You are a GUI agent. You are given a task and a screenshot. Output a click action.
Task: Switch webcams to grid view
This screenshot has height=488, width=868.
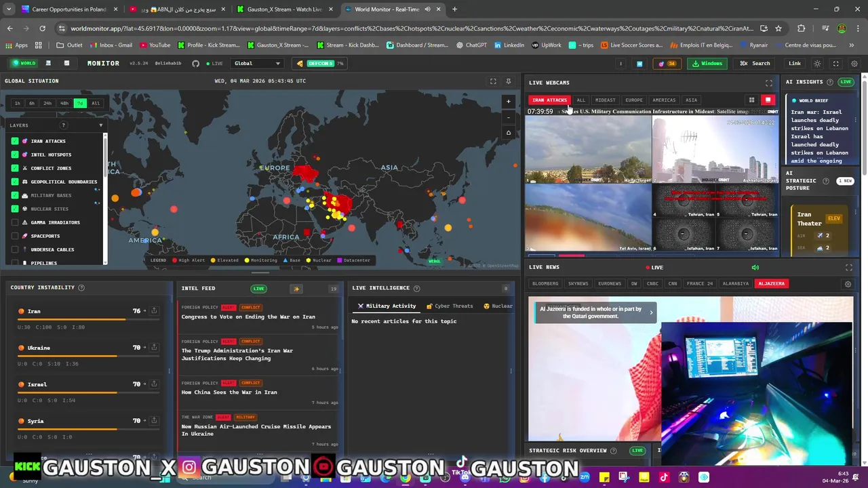(x=751, y=100)
